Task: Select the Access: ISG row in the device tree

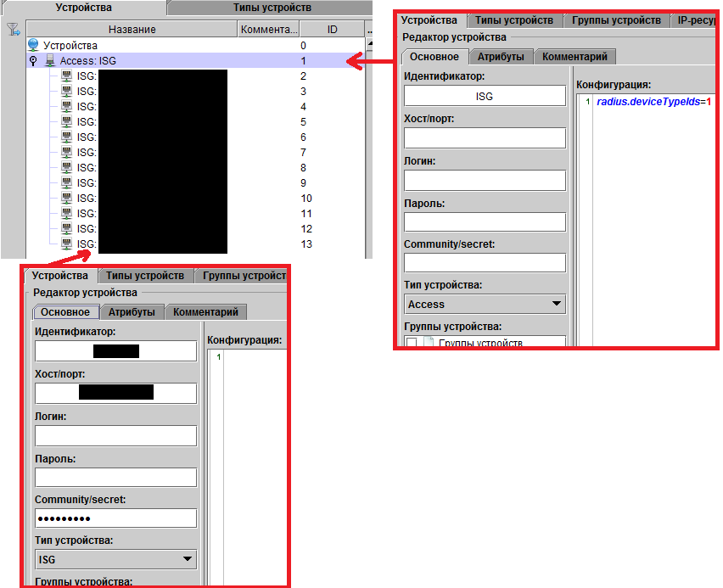Action: (x=195, y=60)
